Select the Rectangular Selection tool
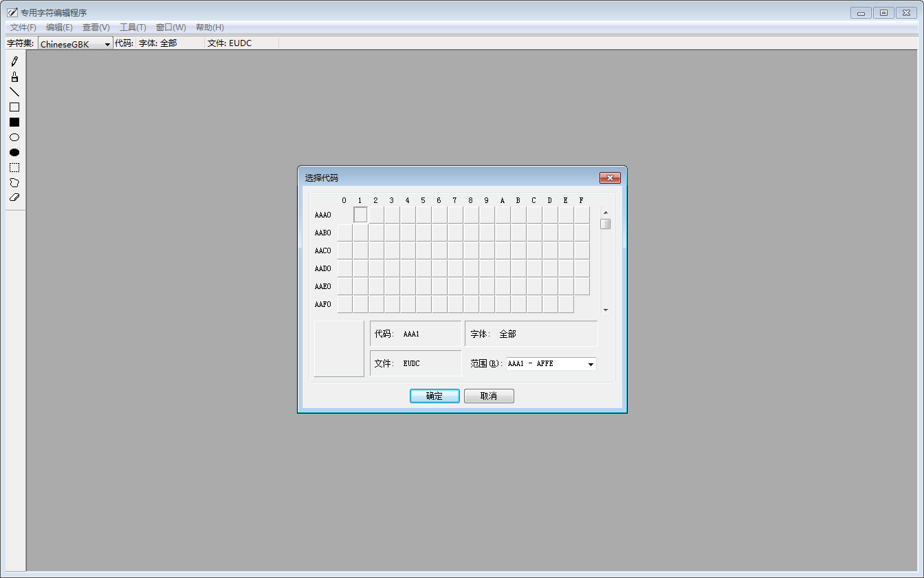This screenshot has height=578, width=924. 14,168
